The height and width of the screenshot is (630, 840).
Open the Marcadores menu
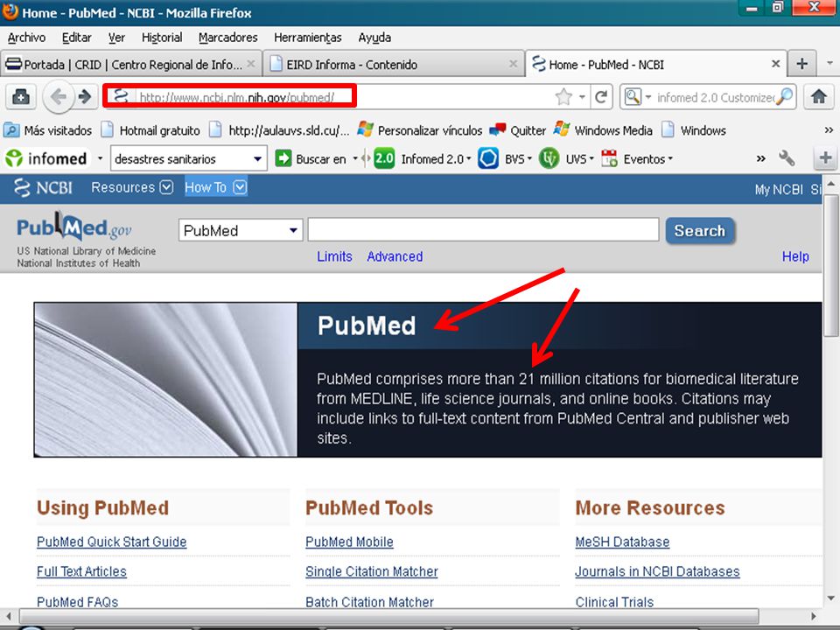tap(227, 38)
